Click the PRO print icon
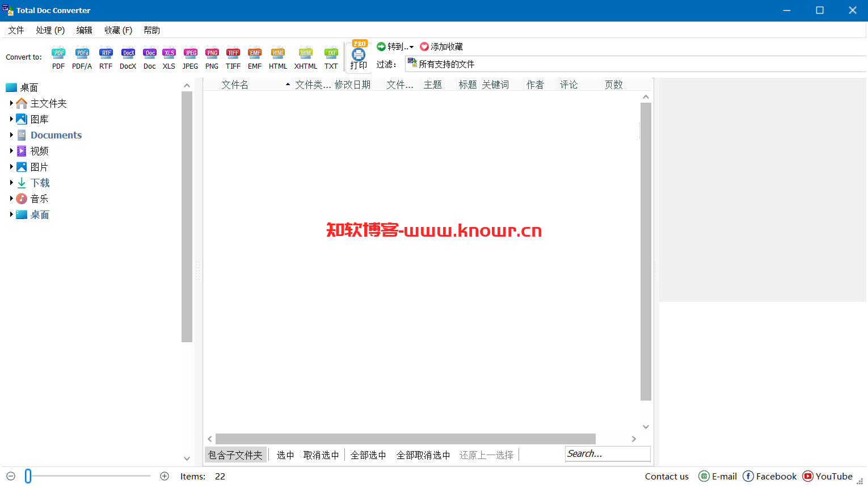Image resolution: width=868 pixels, height=488 pixels. [x=359, y=56]
